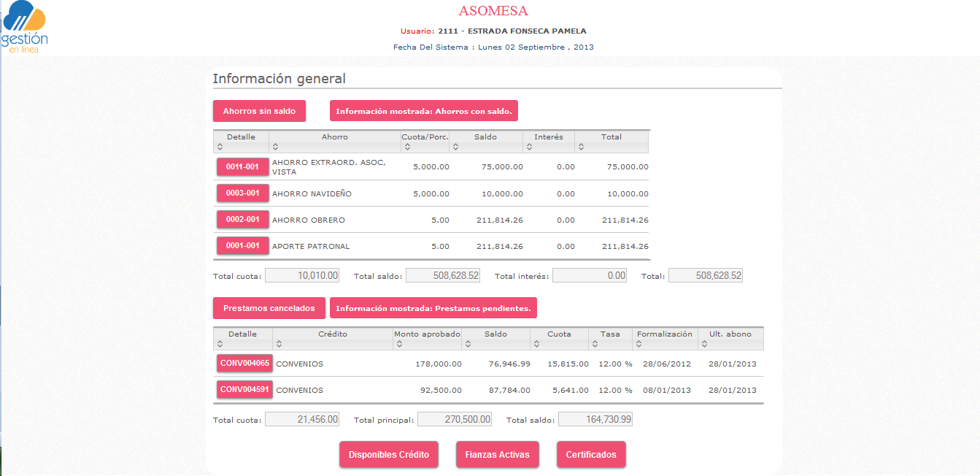Screen dimensions: 980x476
Task: Sort savings table by Detalle column
Action: point(241,142)
